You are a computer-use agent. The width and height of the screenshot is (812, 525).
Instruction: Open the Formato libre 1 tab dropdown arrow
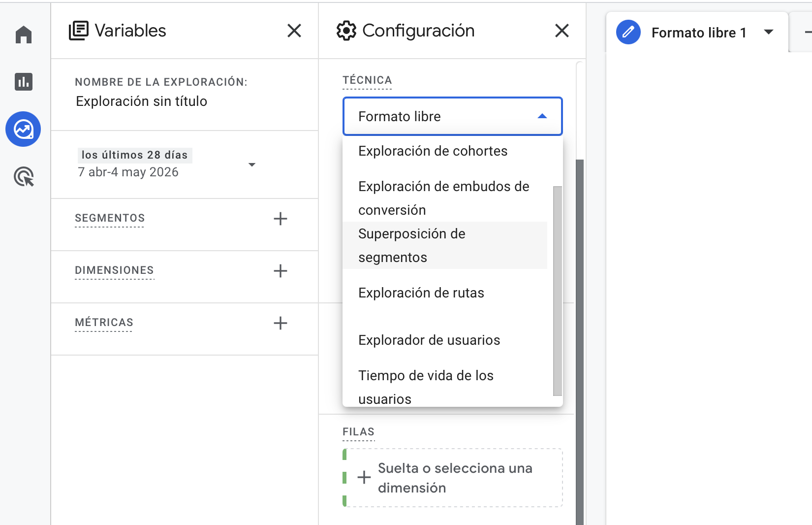pos(769,33)
